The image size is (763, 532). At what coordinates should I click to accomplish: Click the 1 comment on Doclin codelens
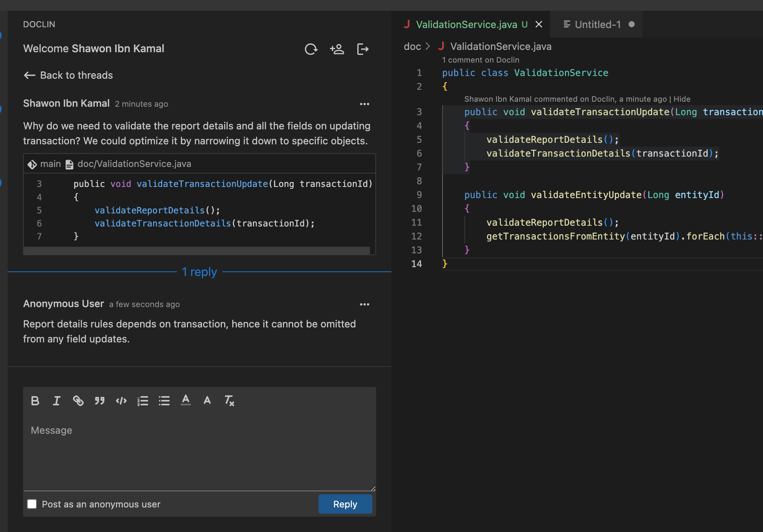click(481, 60)
